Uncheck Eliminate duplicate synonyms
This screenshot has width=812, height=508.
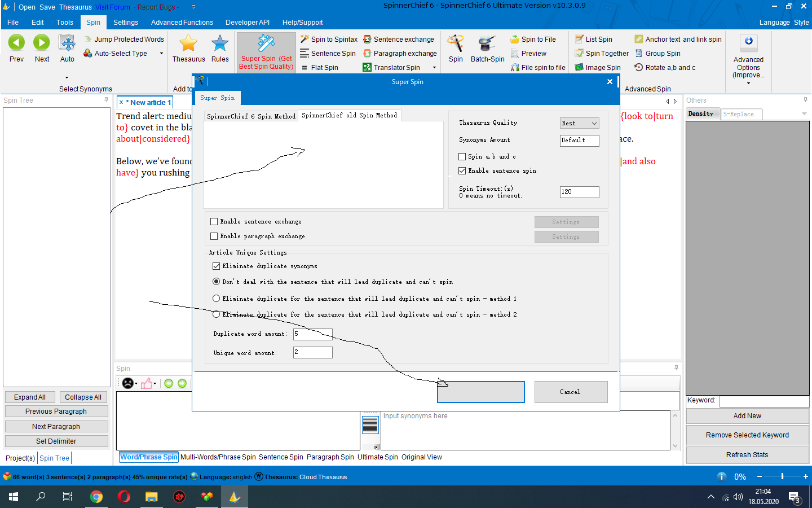pyautogui.click(x=217, y=266)
